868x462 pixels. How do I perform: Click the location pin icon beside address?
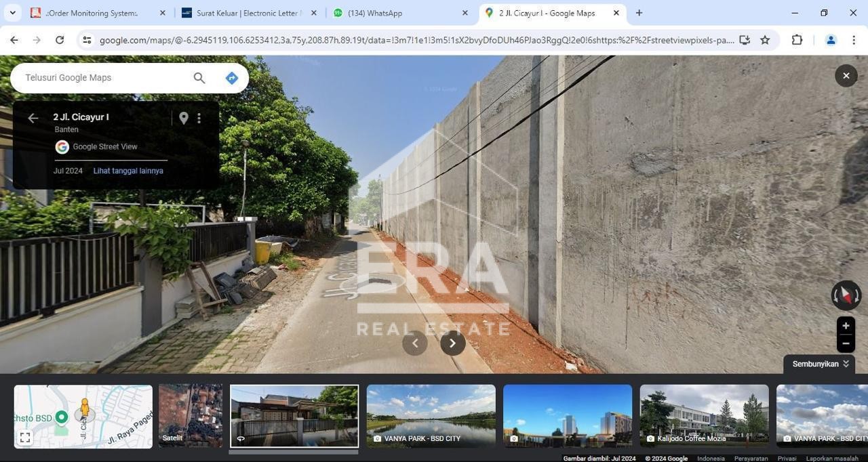tap(183, 118)
